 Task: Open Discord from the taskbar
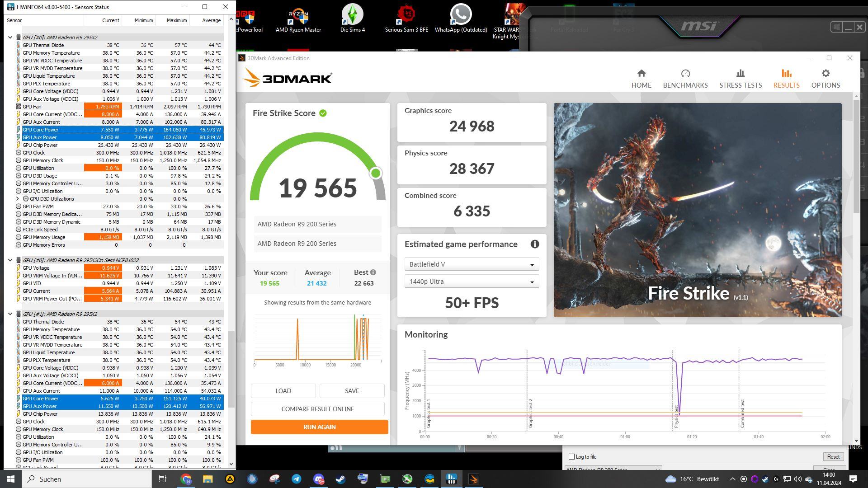coord(318,479)
